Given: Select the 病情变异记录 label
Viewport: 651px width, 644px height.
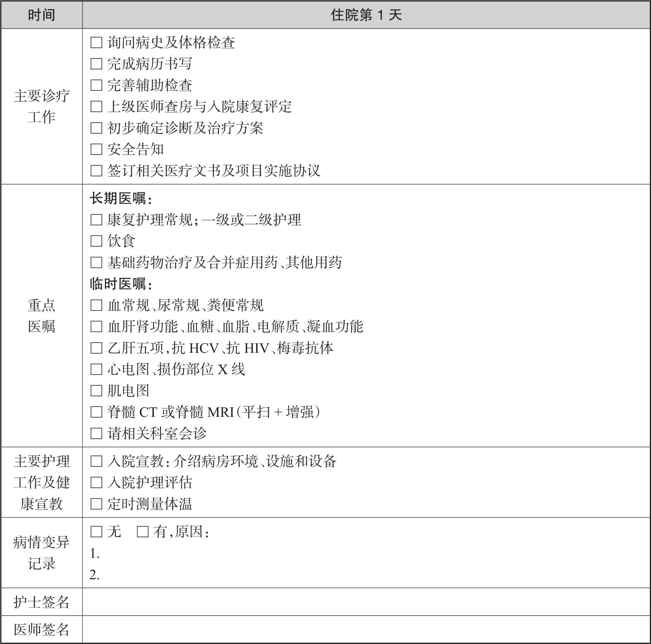Looking at the screenshot, I should [41, 553].
